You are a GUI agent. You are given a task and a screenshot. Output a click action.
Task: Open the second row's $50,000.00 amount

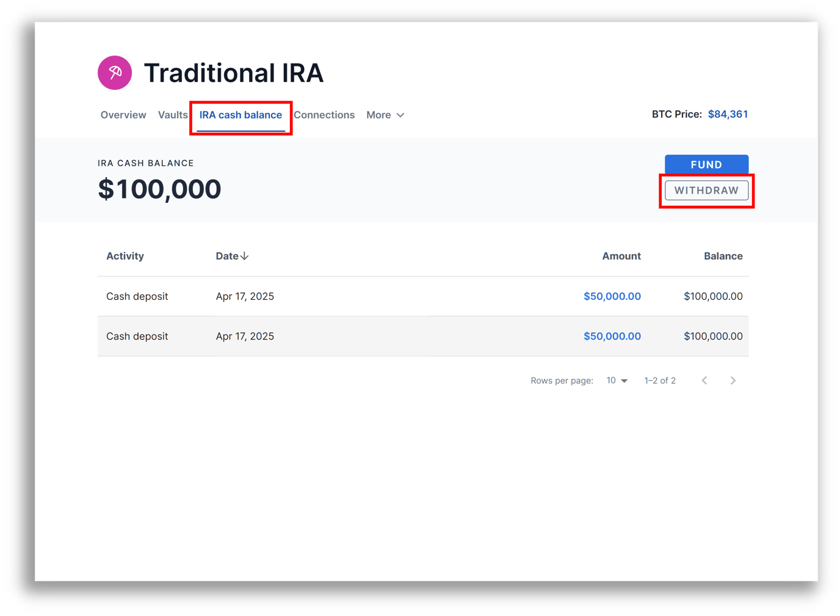coord(612,336)
